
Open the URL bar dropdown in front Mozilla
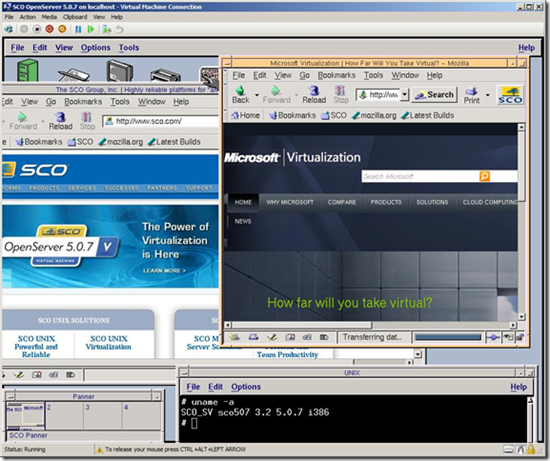405,95
